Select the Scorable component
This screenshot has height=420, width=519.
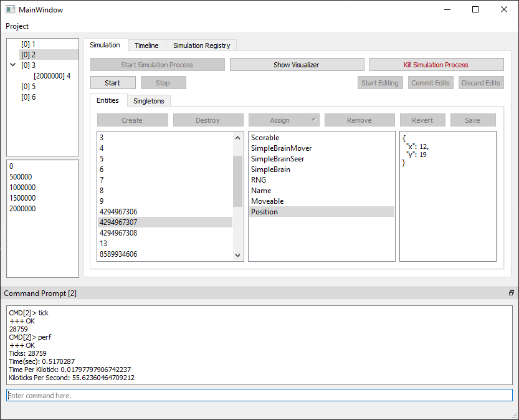321,137
